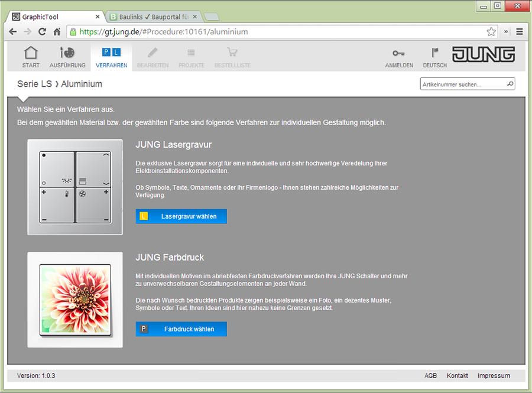The image size is (532, 393).
Task: Change language via DEUTSCH flag
Action: tap(434, 57)
